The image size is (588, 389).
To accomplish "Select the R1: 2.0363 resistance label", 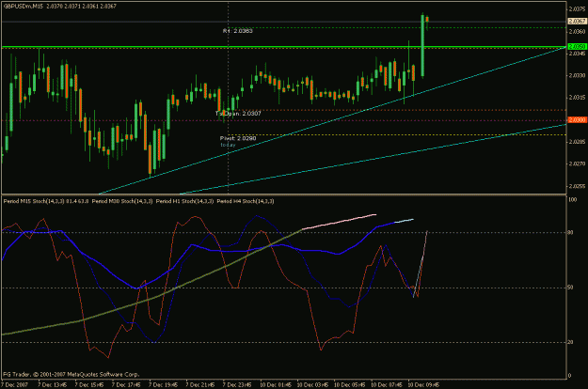I will (238, 31).
